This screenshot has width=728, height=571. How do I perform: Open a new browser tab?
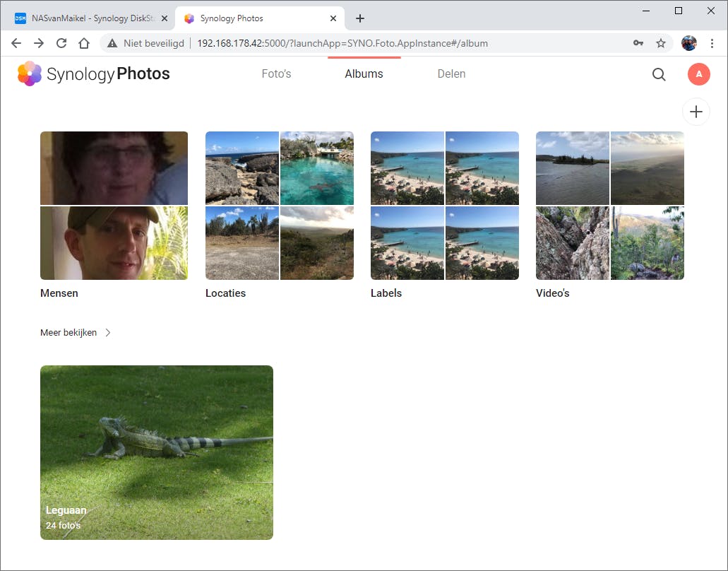360,18
